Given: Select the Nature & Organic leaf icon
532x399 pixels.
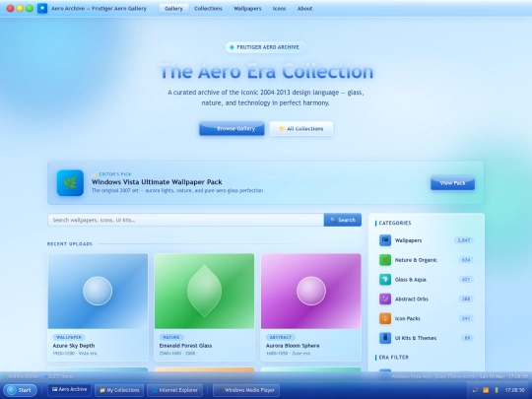Looking at the screenshot, I should tap(385, 260).
